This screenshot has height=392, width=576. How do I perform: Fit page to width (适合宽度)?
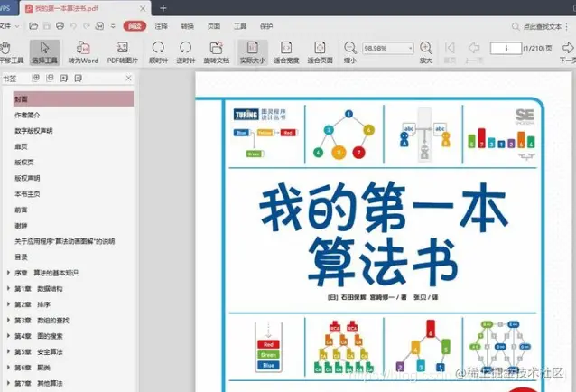click(x=286, y=52)
